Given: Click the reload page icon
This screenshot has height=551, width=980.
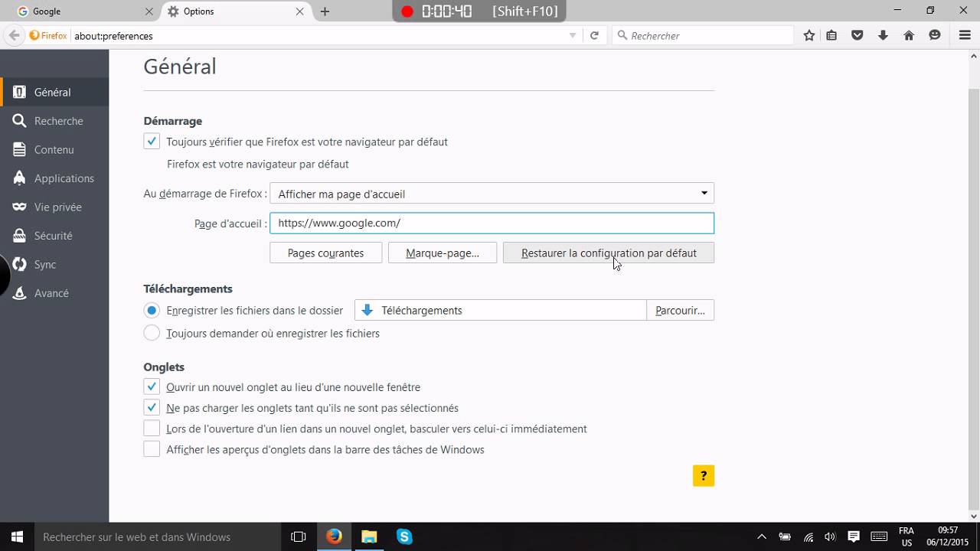Looking at the screenshot, I should point(594,35).
